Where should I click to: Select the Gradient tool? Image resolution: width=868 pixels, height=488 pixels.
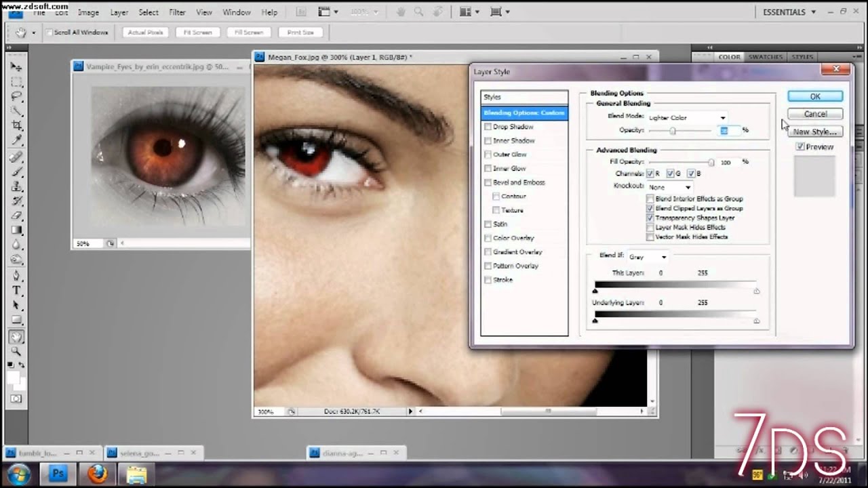[x=16, y=231]
